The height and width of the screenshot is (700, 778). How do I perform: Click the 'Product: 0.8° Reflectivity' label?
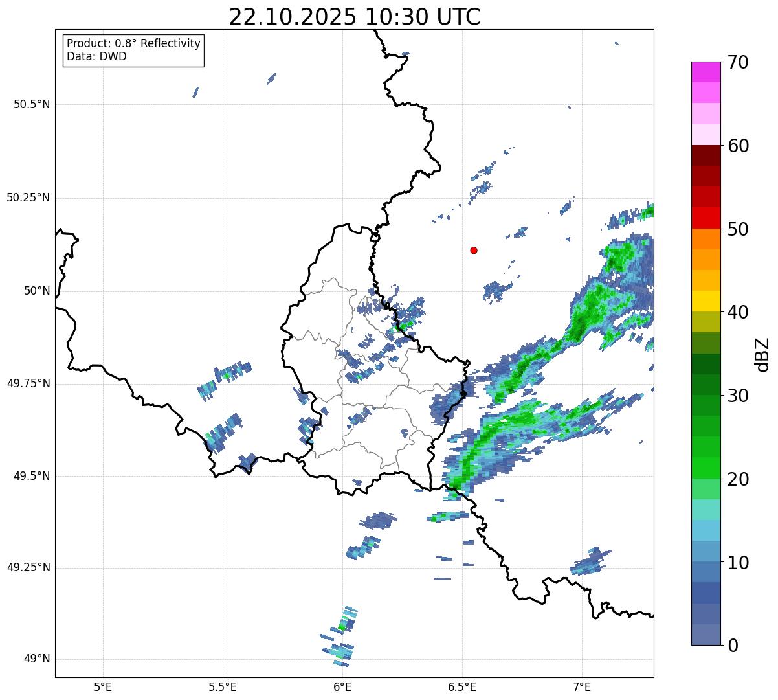pos(134,43)
